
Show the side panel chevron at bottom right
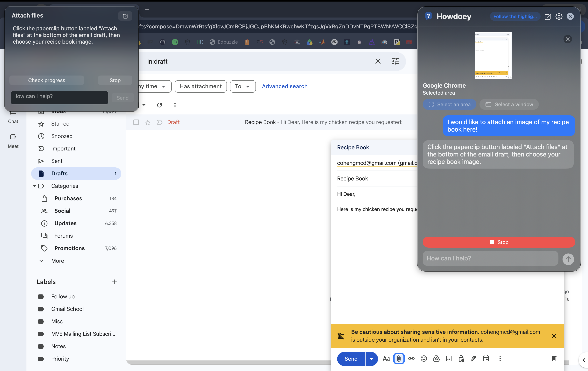point(584,360)
